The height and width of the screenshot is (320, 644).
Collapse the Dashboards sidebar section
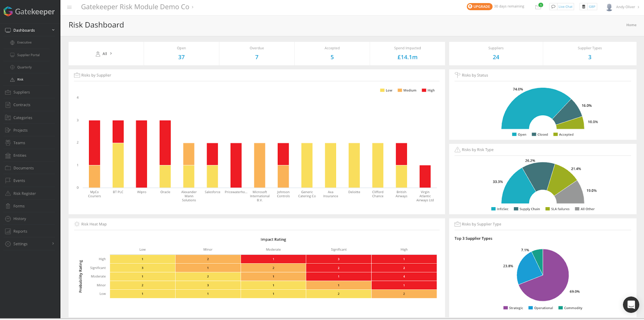point(53,30)
